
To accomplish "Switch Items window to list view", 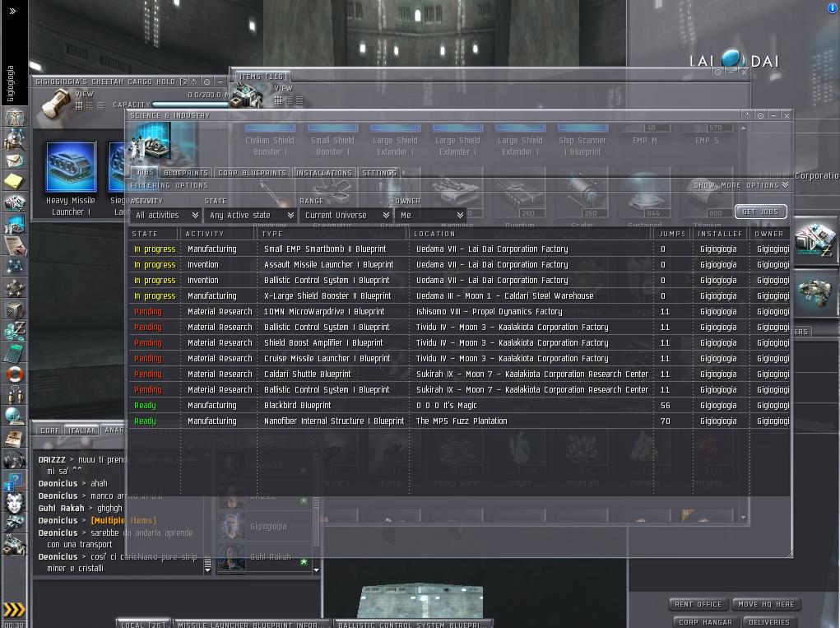I will tap(299, 100).
